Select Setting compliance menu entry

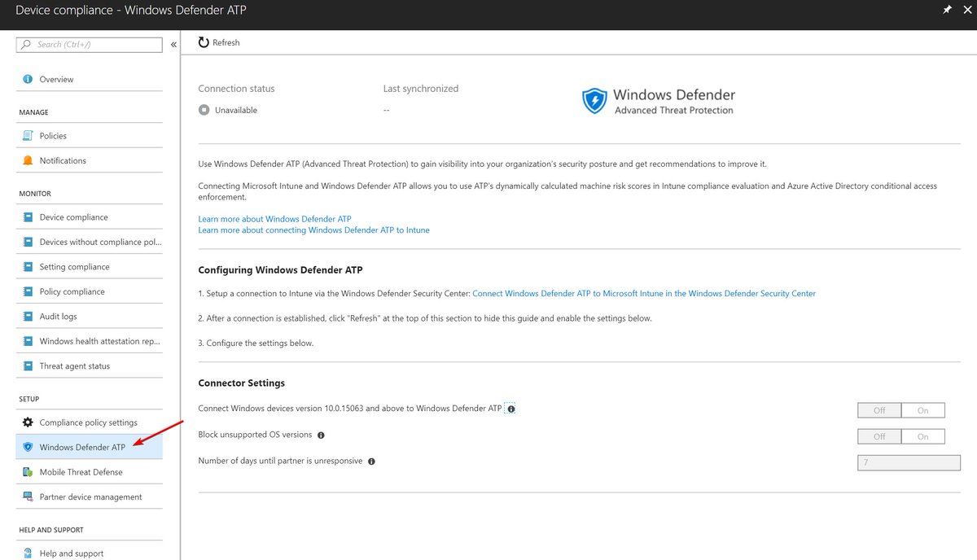(90, 267)
